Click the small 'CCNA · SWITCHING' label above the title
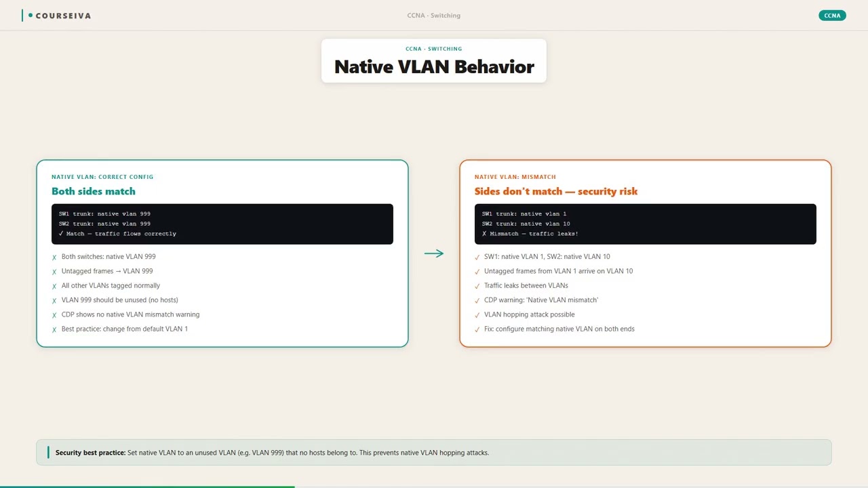The width and height of the screenshot is (868, 488). pos(434,49)
